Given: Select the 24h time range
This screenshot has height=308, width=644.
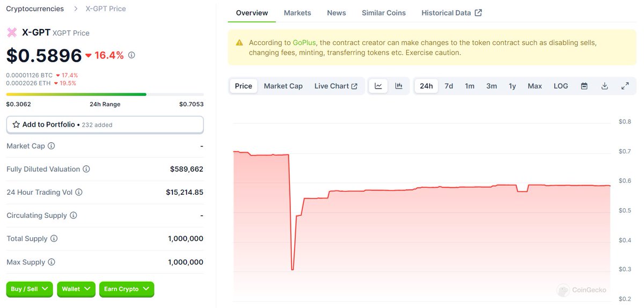Looking at the screenshot, I should click(426, 86).
